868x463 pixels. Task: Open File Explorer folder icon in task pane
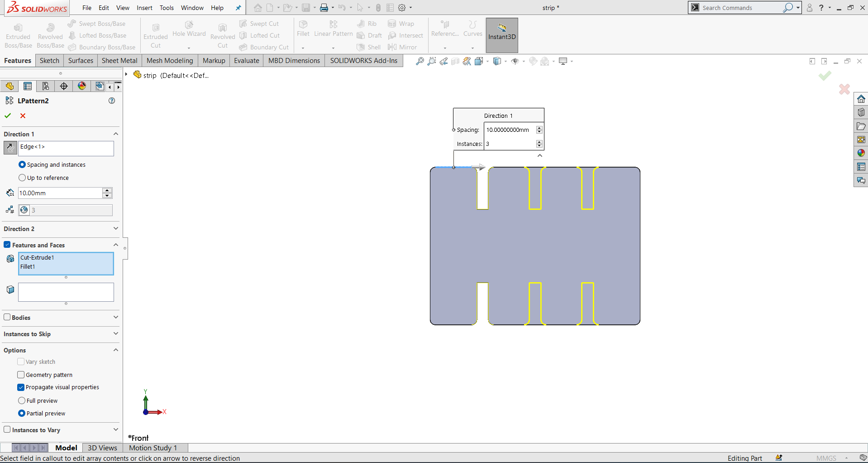pos(861,126)
